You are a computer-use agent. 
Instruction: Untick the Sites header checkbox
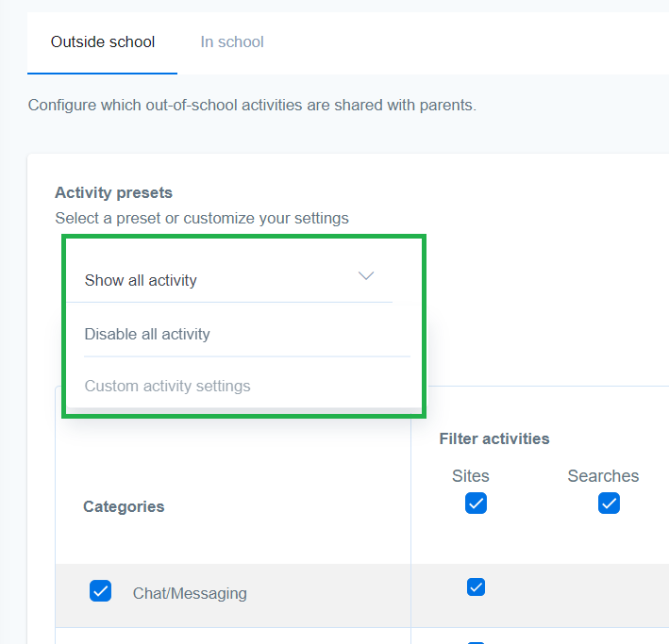(476, 504)
